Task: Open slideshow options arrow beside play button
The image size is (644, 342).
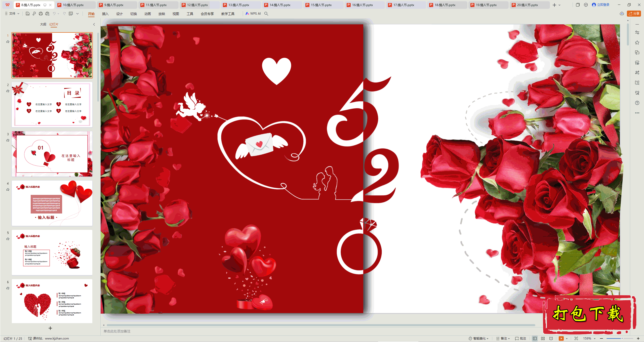Action: click(567, 338)
